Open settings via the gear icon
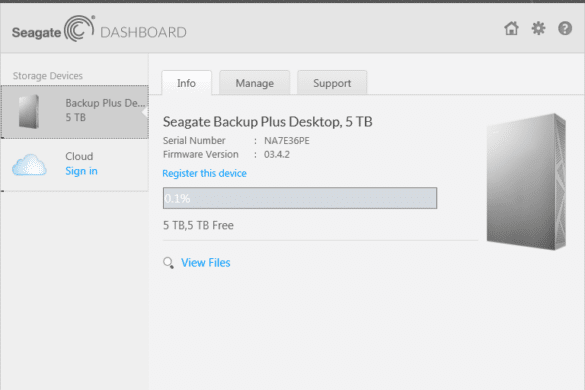The width and height of the screenshot is (585, 390). point(538,28)
